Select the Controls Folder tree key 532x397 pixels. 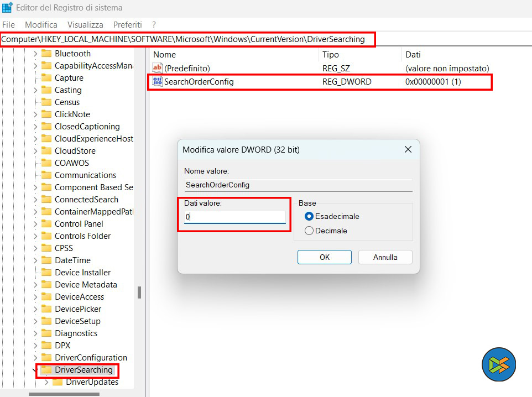click(x=83, y=236)
